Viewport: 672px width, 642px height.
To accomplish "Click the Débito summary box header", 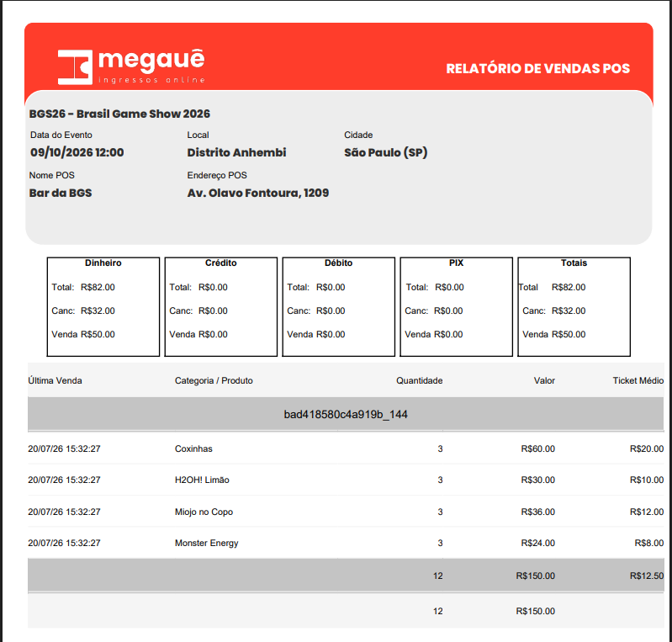I will click(339, 263).
